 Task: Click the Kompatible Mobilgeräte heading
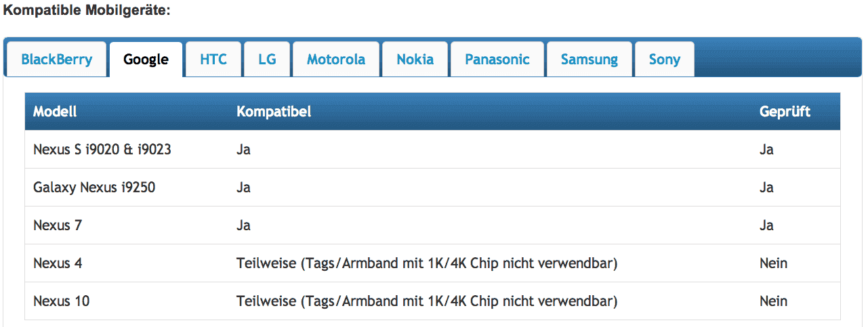click(x=87, y=12)
